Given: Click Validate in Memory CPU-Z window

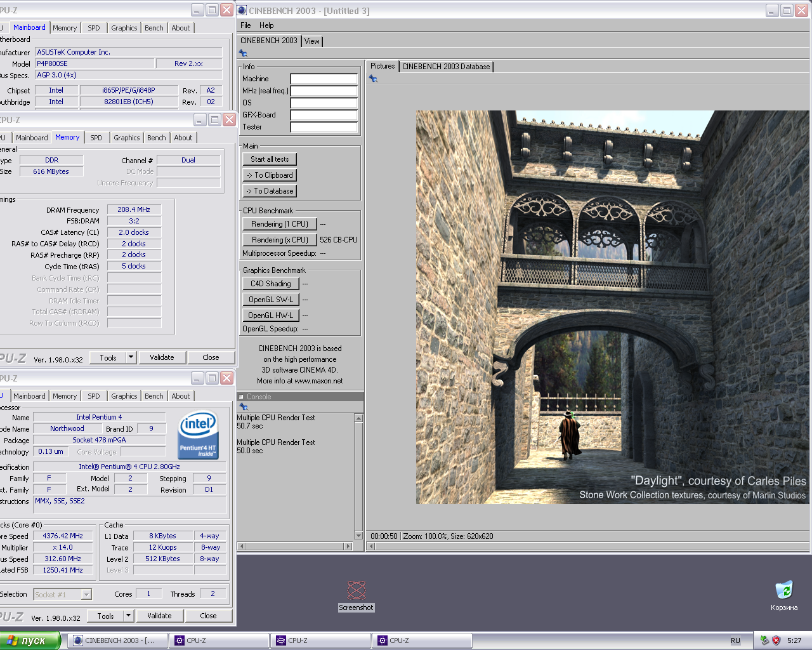Looking at the screenshot, I should click(x=162, y=357).
